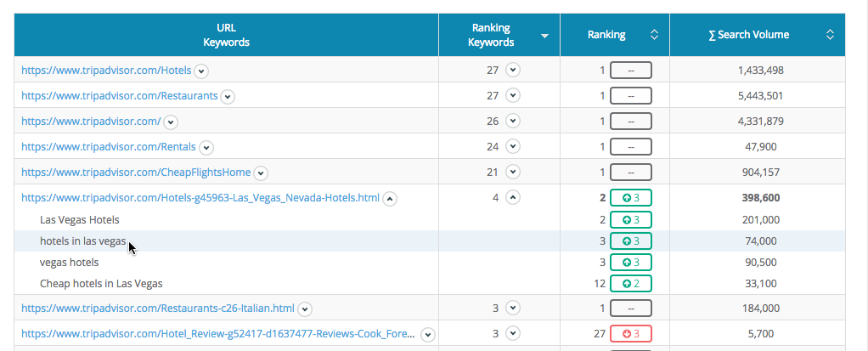Click red down 3 ranking badge

630,333
